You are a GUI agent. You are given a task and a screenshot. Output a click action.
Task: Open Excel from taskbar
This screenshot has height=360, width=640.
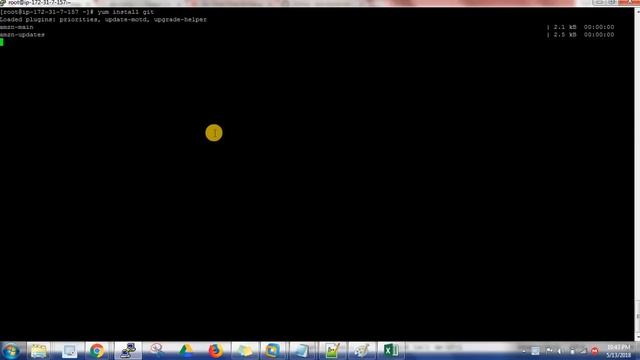click(x=391, y=351)
